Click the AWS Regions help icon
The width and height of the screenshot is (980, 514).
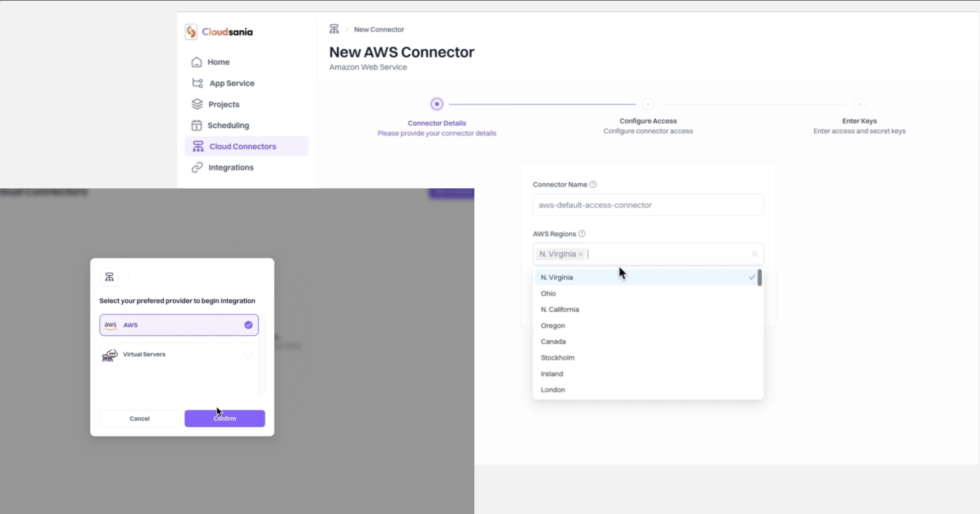[x=582, y=234]
